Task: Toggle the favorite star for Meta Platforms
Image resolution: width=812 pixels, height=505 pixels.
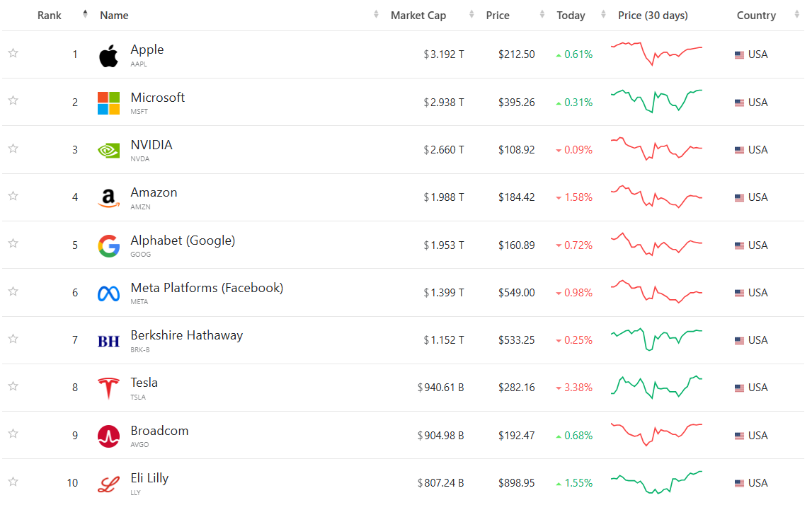Action: click(13, 291)
